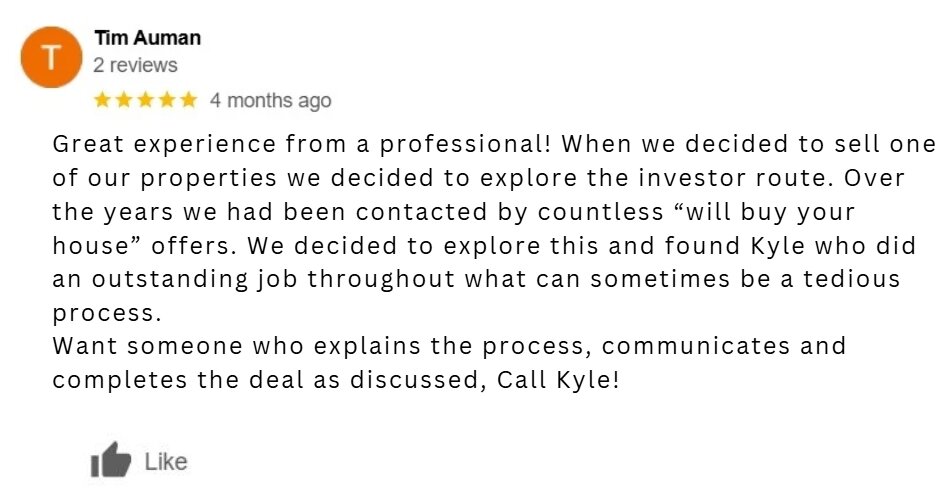This screenshot has height=495, width=951.
Task: Open the "2 reviews" reviewer count
Action: (x=135, y=65)
